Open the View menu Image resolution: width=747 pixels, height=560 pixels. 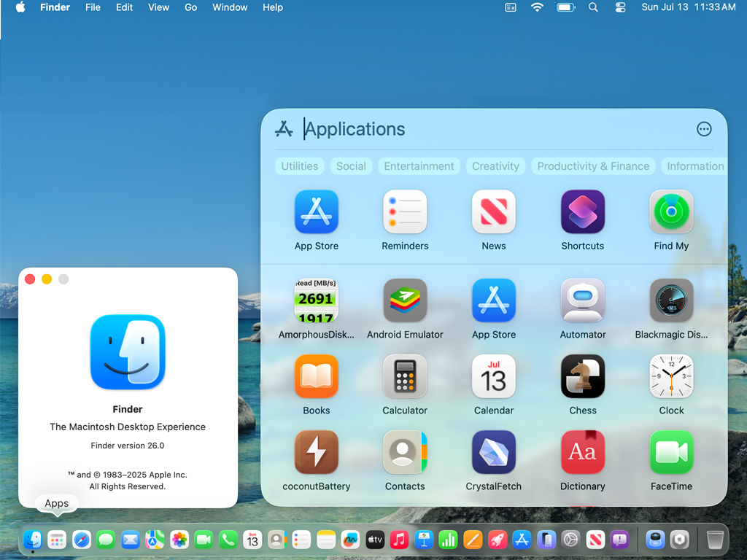pos(158,7)
